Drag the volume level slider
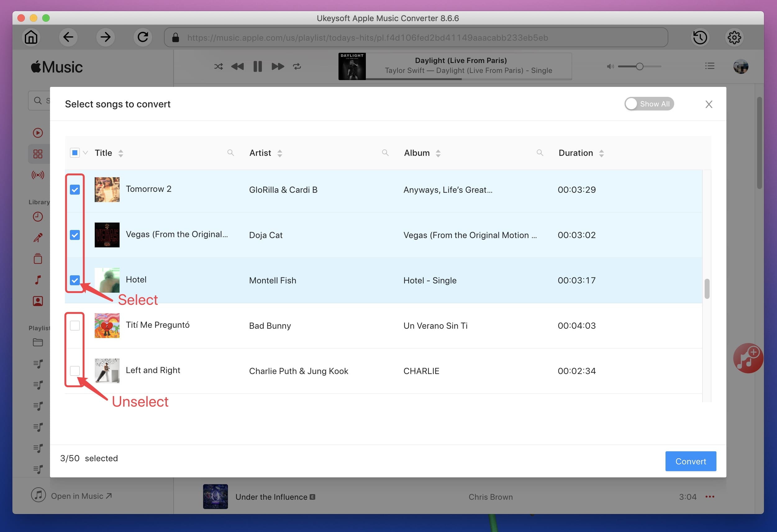This screenshot has height=532, width=777. coord(639,65)
